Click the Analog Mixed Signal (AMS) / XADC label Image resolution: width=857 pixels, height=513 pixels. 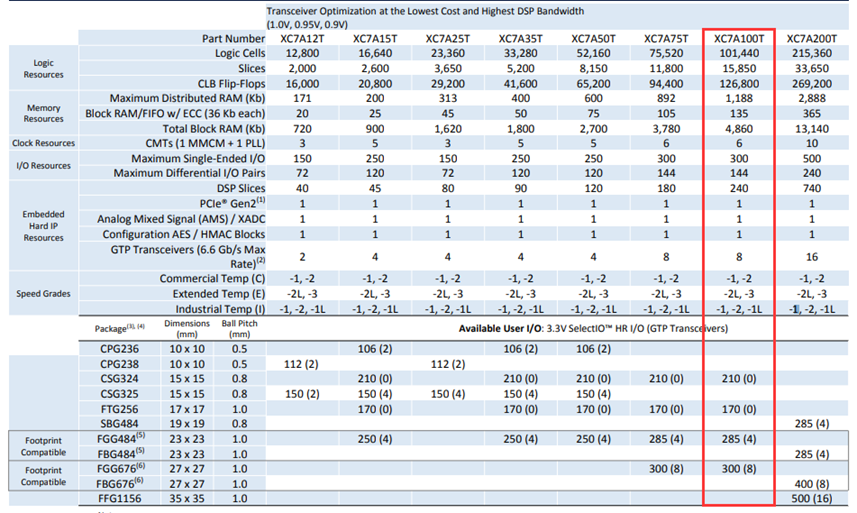tap(181, 219)
